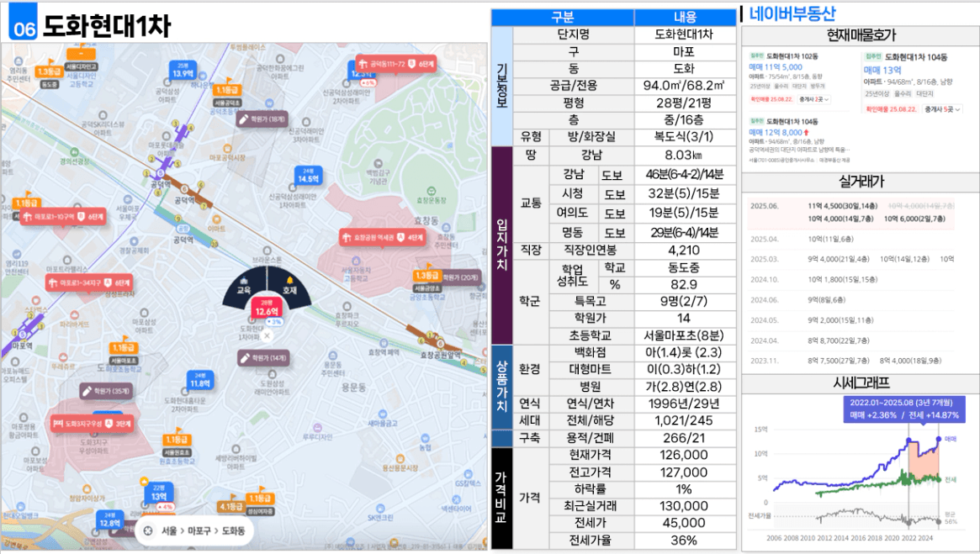Click transaction 8억 8,700(22일,7층)

[838, 340]
